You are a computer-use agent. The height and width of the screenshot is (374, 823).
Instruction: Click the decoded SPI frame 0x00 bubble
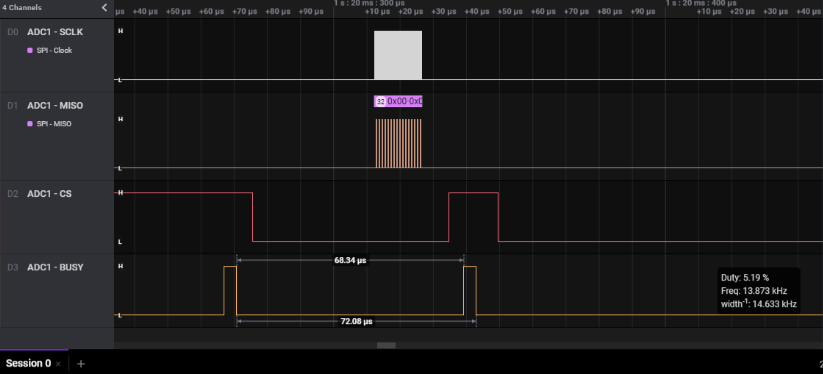(x=398, y=101)
